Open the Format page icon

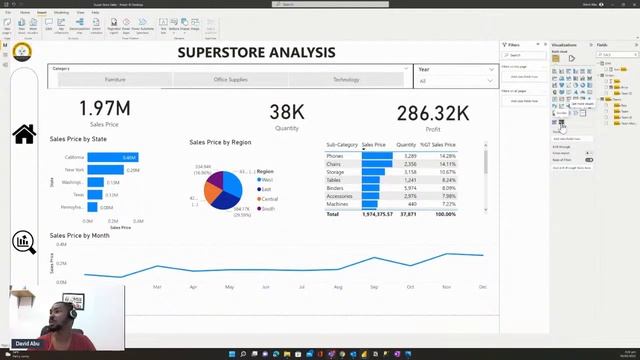pos(571,59)
